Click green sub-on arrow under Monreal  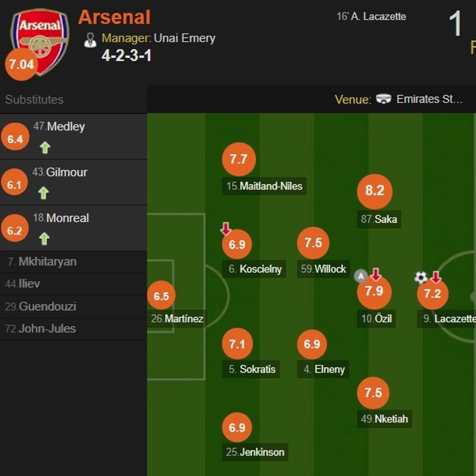click(44, 238)
